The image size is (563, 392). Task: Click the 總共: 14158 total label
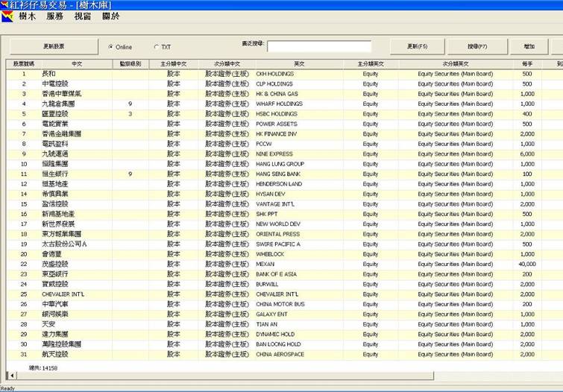click(43, 368)
